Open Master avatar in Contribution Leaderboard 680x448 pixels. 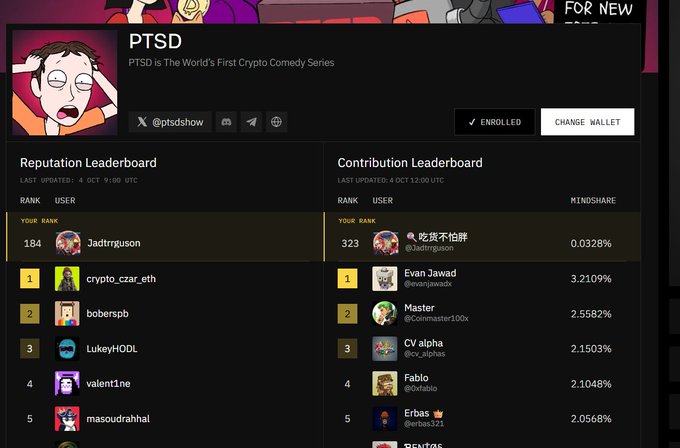pyautogui.click(x=385, y=314)
